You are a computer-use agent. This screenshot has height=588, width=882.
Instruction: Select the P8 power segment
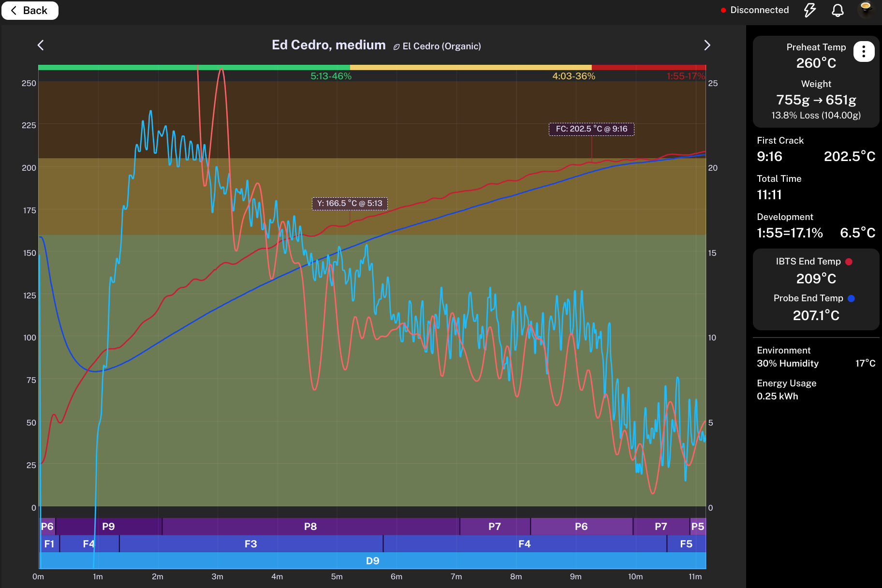pyautogui.click(x=310, y=527)
